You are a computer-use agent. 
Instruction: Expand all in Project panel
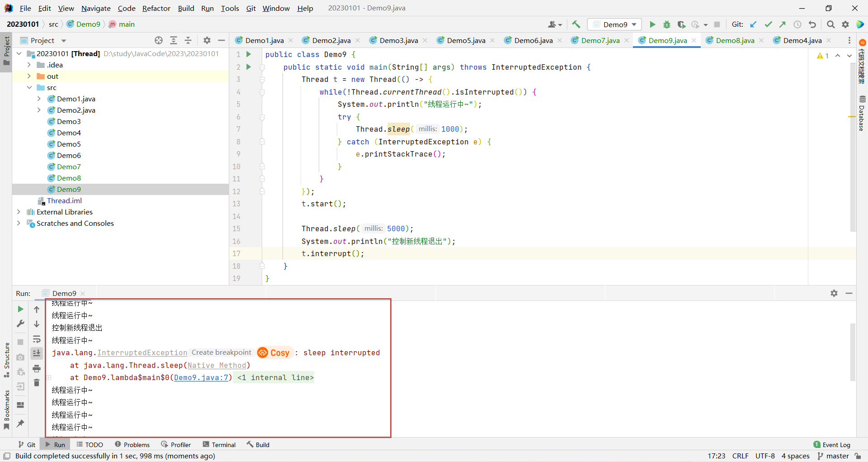[x=174, y=40]
